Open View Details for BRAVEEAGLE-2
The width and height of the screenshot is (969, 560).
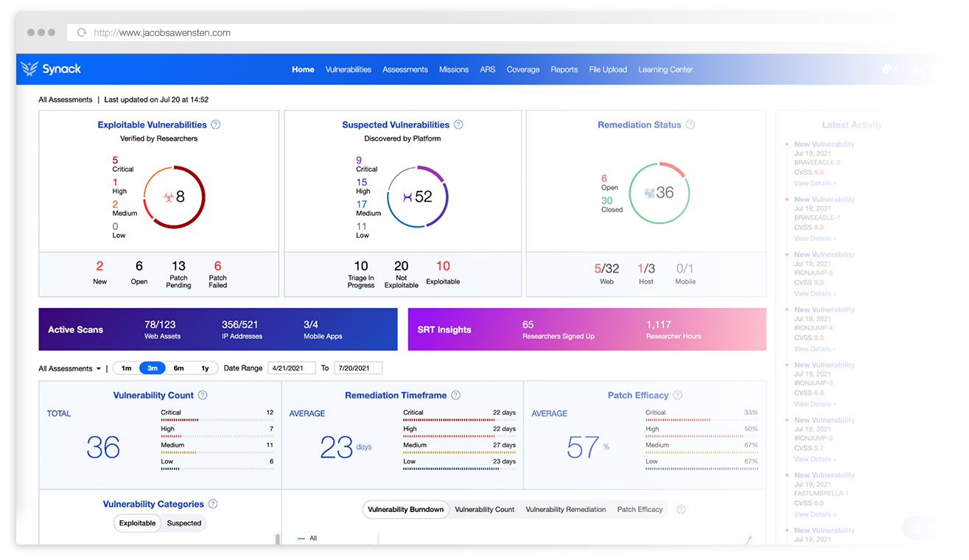815,183
